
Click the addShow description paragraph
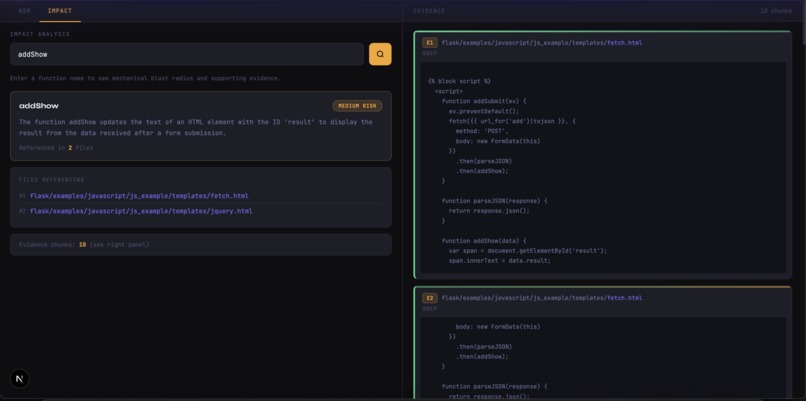tap(196, 127)
